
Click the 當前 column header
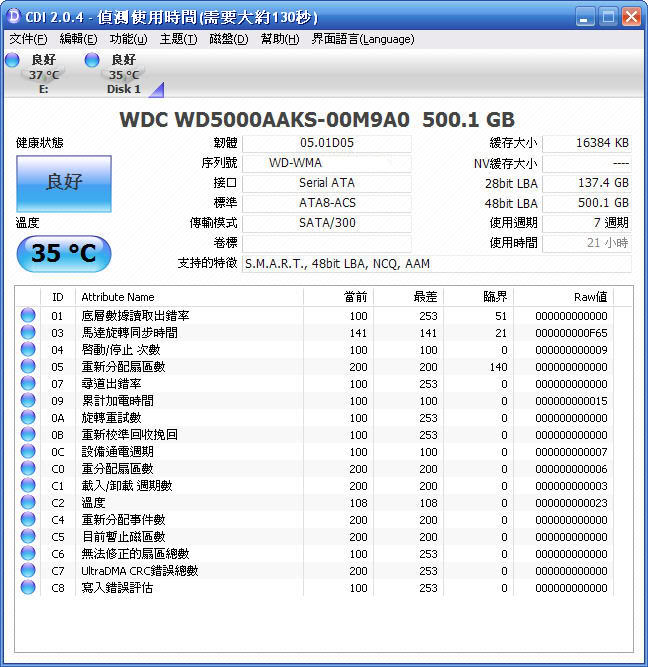coord(339,297)
